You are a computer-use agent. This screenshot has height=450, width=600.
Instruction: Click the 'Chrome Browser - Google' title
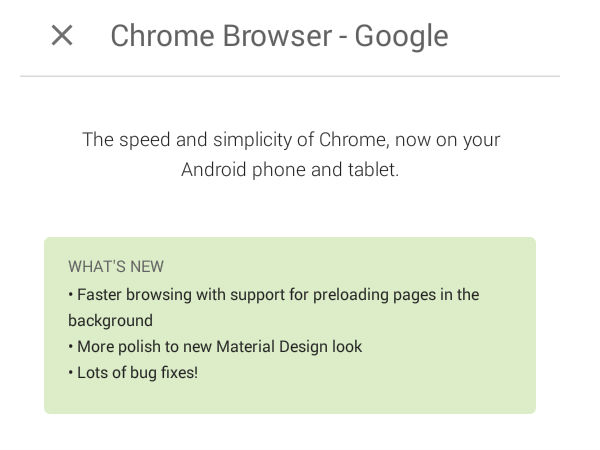pos(279,36)
